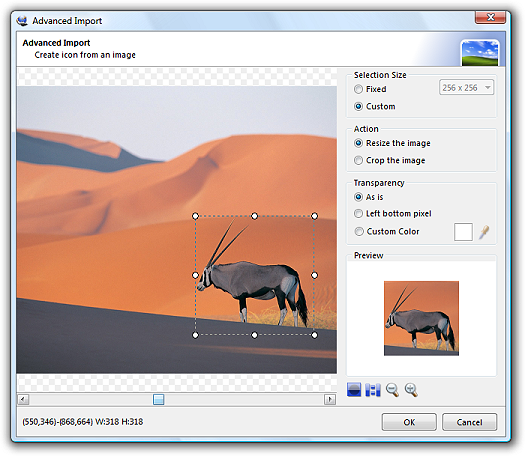Pick the eyedropper color picker tool
This screenshot has width=525, height=456.
[x=484, y=232]
